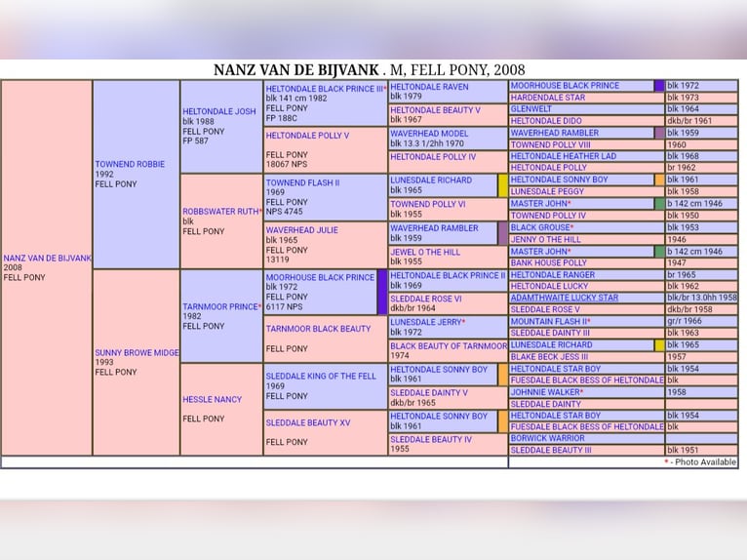This screenshot has width=747, height=560.
Task: Click the sire Townend Robbie link
Action: [130, 164]
